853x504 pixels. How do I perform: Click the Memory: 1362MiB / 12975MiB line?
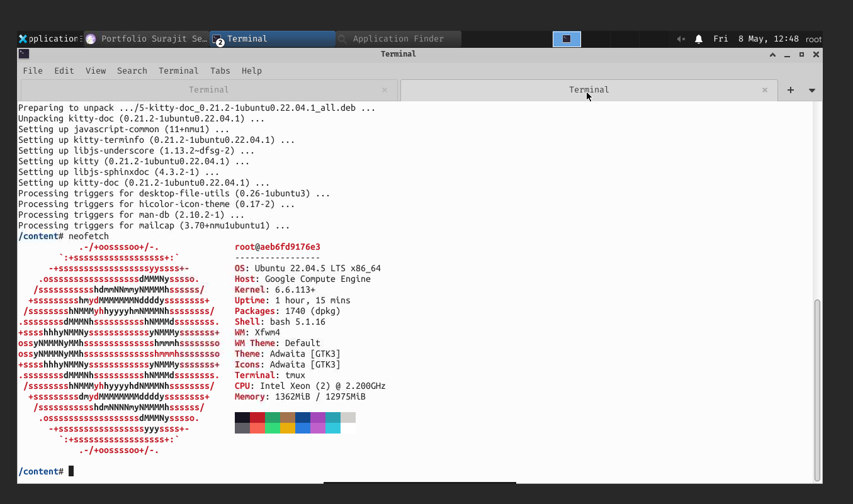click(300, 396)
